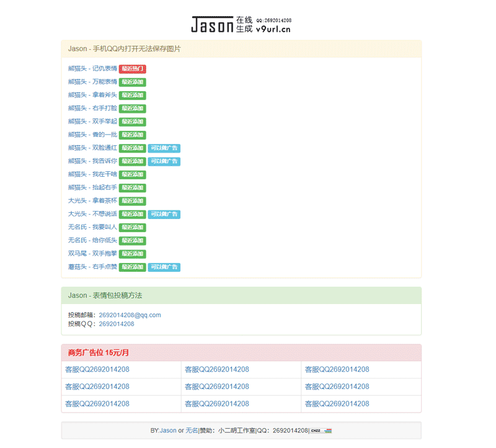Click the 最近添加 badge beside 双手抱拳
Image resolution: width=496 pixels, height=448 pixels.
(x=132, y=254)
